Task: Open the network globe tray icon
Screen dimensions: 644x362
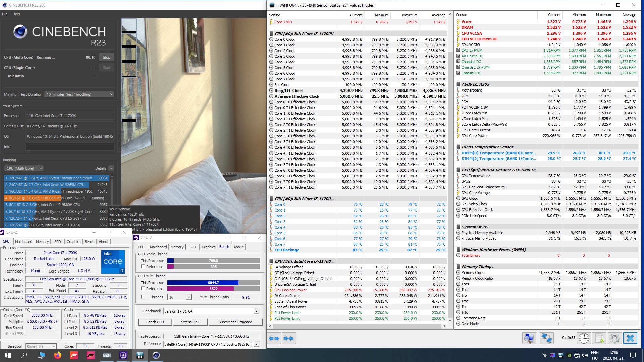Action: tap(577, 355)
